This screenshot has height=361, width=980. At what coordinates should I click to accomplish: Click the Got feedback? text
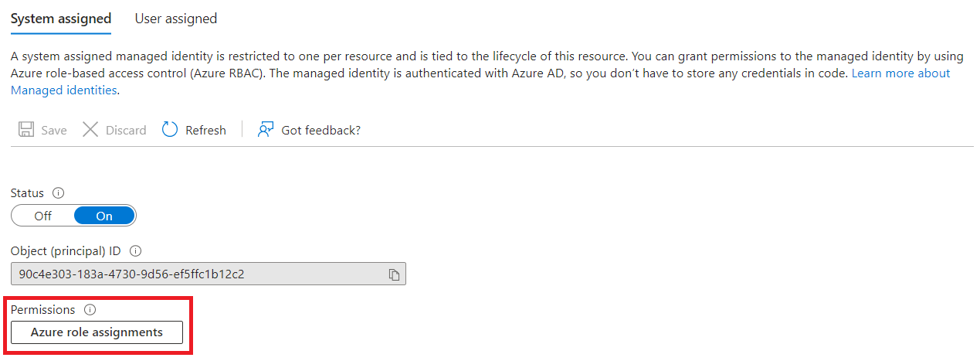320,130
